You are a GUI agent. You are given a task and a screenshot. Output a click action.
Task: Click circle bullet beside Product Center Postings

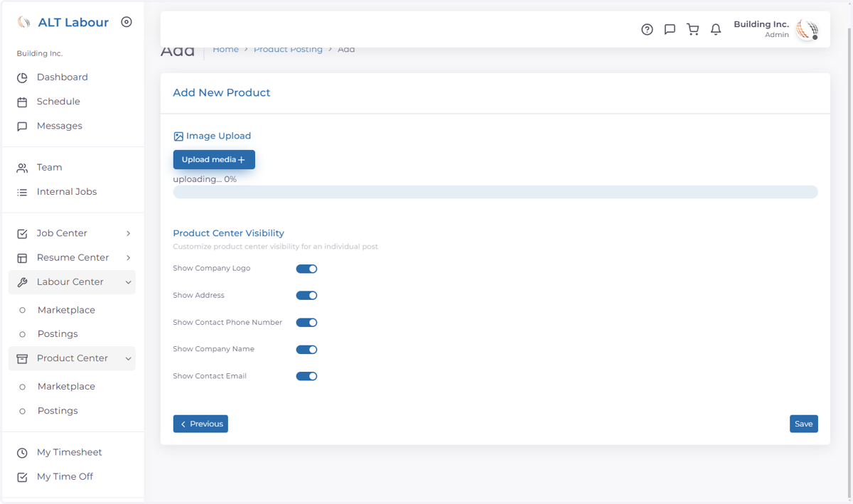point(22,411)
